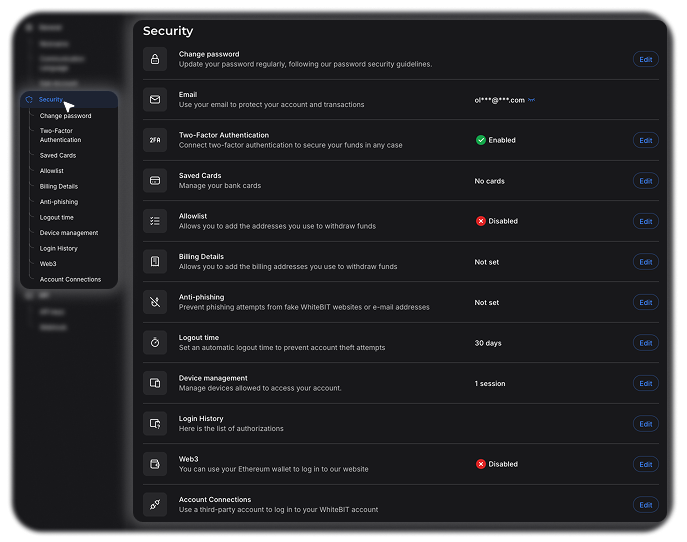
Task: Click the card icon next to Saved Cards
Action: 155,181
